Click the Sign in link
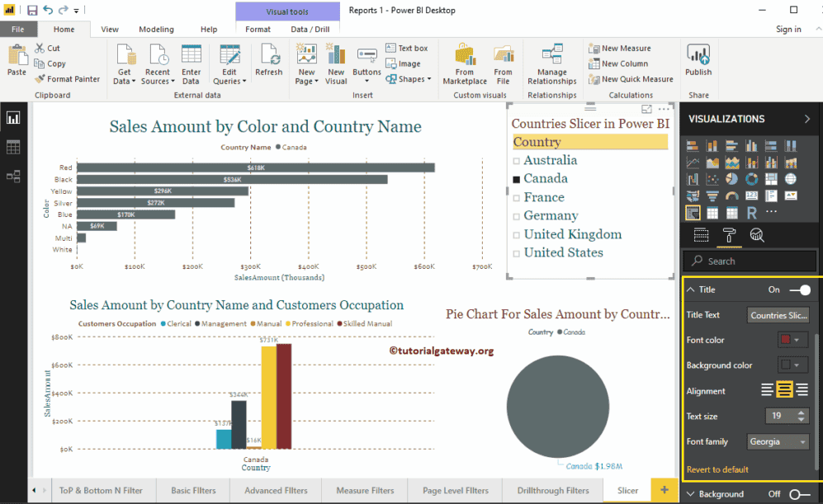The image size is (823, 504). tap(788, 29)
